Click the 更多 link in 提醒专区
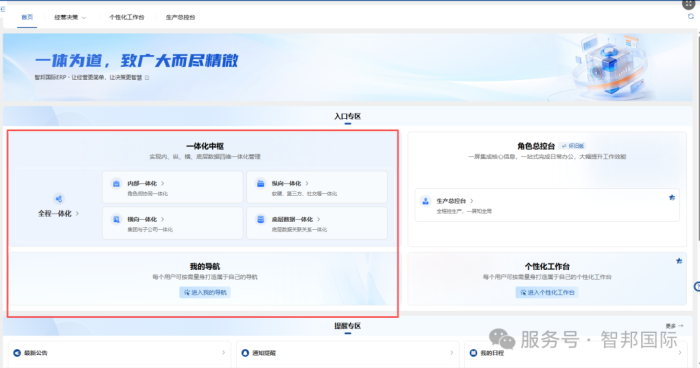The width and height of the screenshot is (700, 368). (674, 326)
